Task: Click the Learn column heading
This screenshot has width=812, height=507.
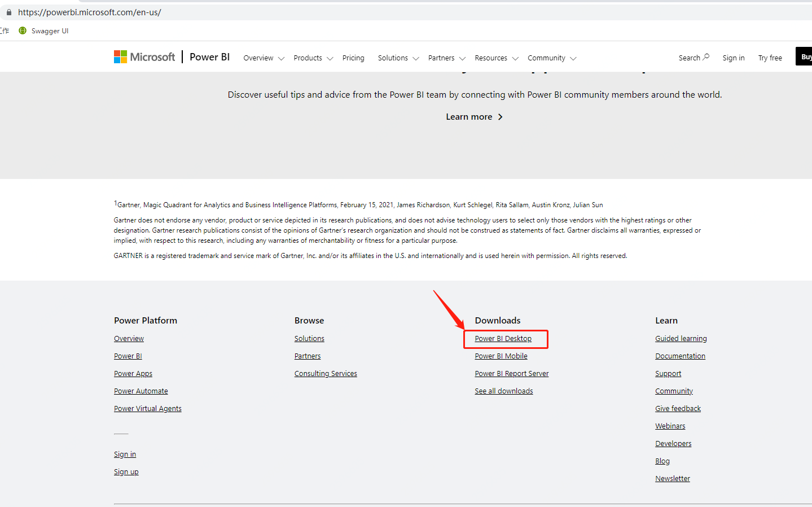Action: tap(666, 321)
